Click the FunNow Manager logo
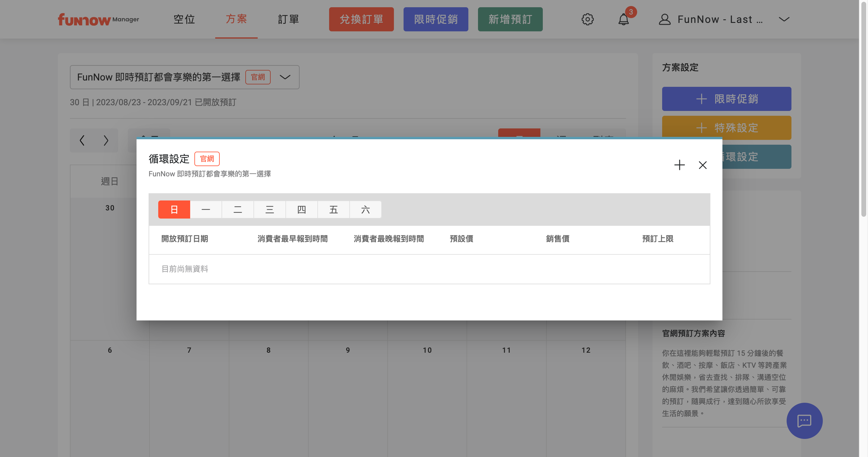Image resolution: width=868 pixels, height=457 pixels. tap(98, 20)
